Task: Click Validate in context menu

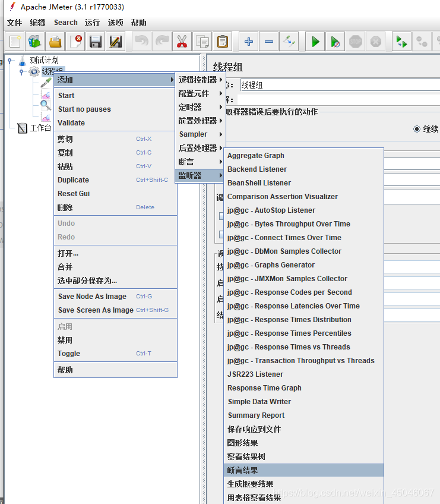Action: coord(116,123)
